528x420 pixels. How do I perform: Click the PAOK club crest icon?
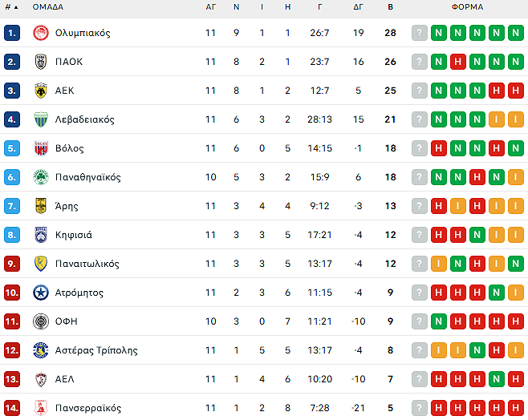pyautogui.click(x=41, y=62)
